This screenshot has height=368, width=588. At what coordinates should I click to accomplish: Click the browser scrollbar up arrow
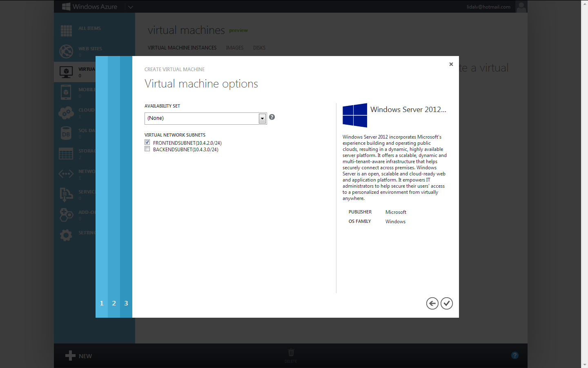(x=585, y=3)
